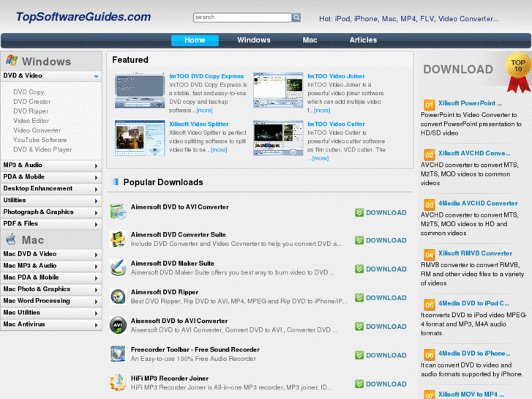
Task: Click the TopSoftwareGuides.com site logo
Action: pos(83,17)
